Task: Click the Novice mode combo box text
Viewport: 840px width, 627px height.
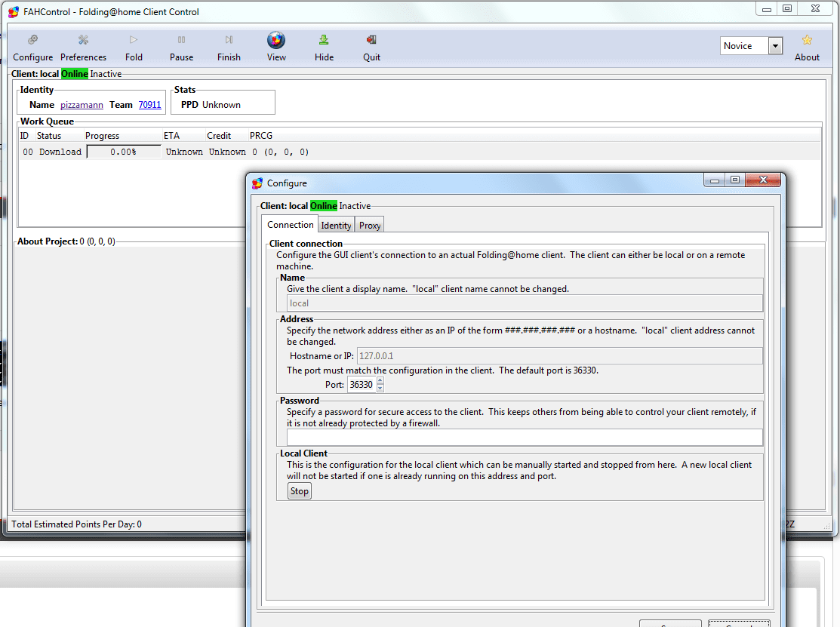Action: coord(744,46)
